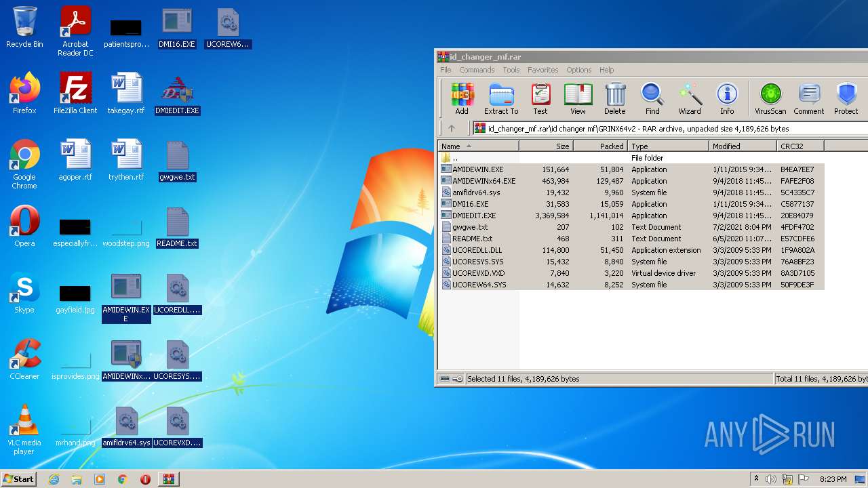
Task: Sort by Type column header
Action: point(669,146)
